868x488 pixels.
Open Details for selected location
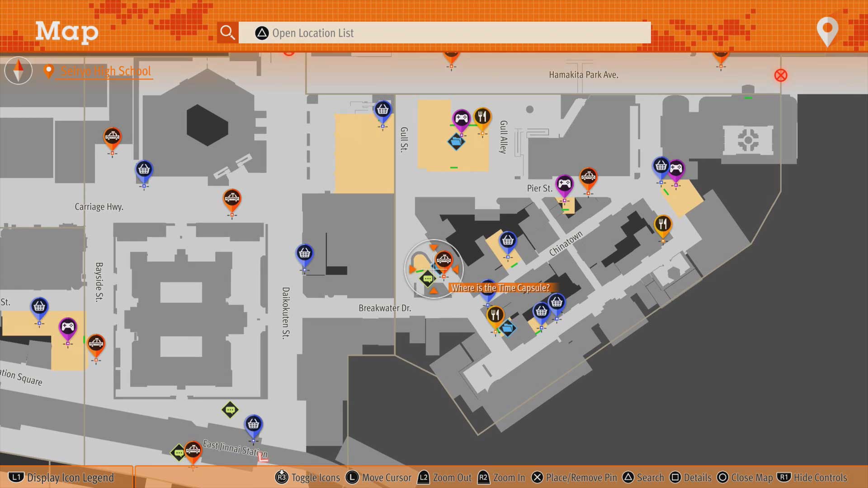coord(690,478)
